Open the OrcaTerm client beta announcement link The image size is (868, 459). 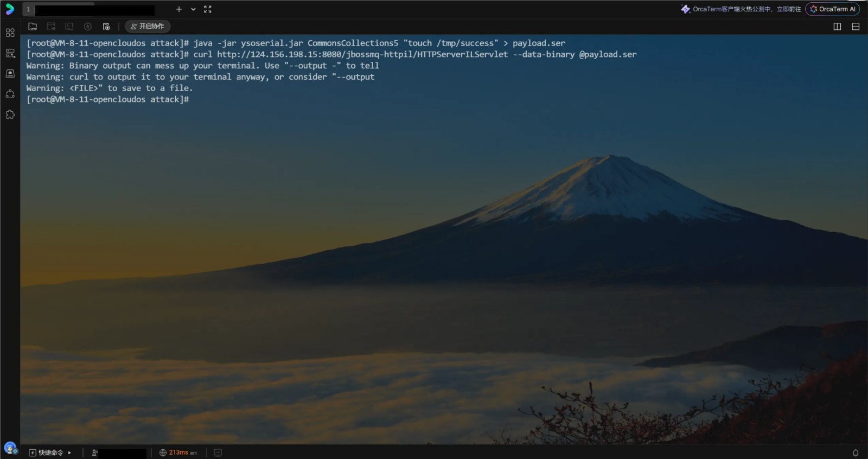tap(741, 9)
